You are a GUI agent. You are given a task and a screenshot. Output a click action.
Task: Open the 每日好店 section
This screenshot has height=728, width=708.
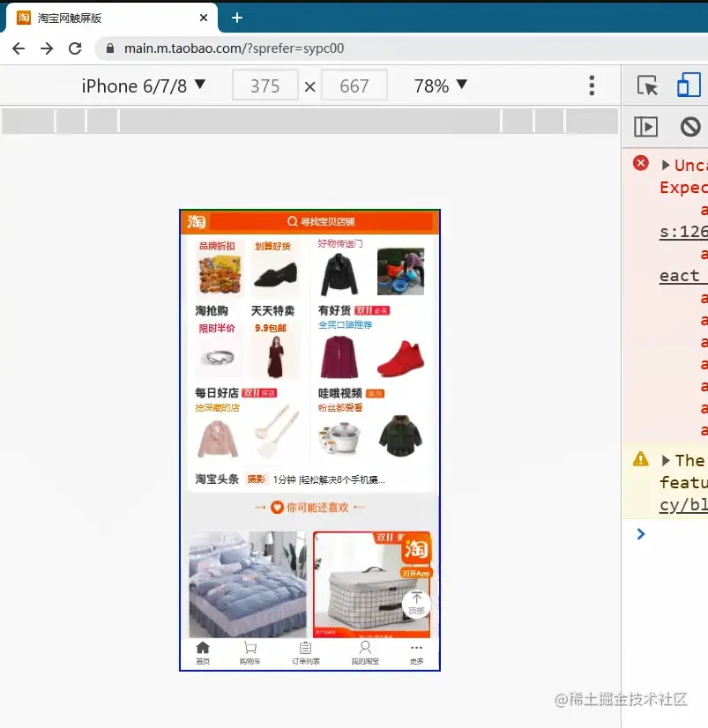(x=217, y=393)
